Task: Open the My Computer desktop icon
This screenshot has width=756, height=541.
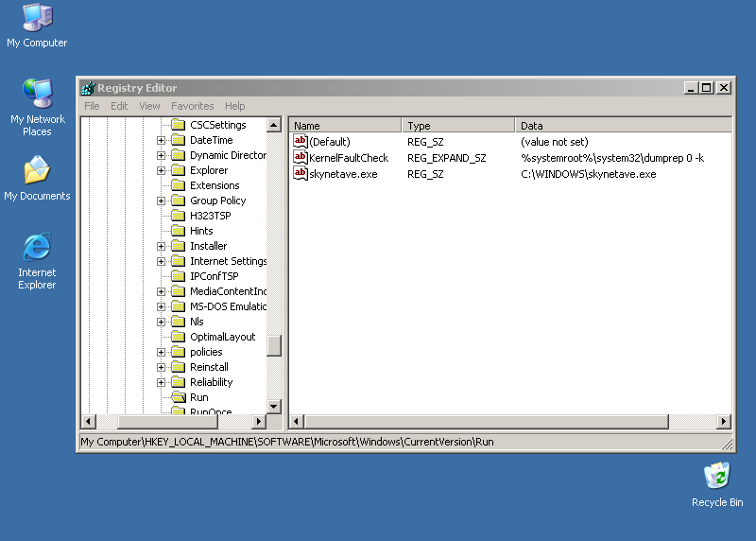Action: (37, 26)
